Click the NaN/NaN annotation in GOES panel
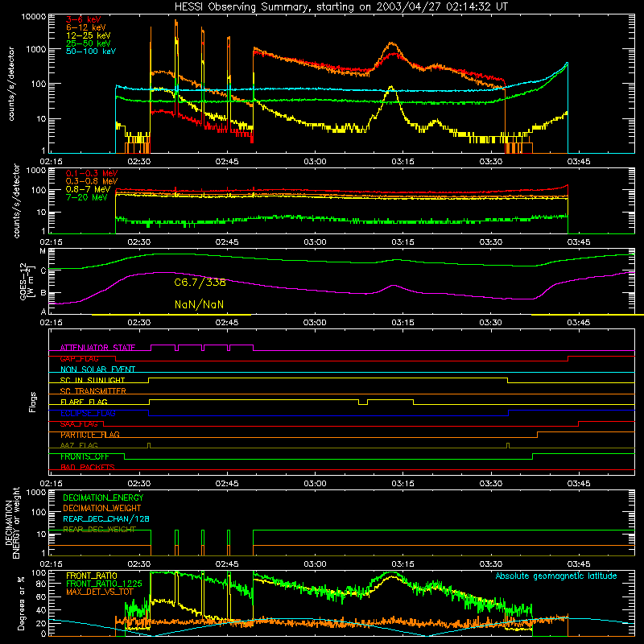 [x=199, y=305]
